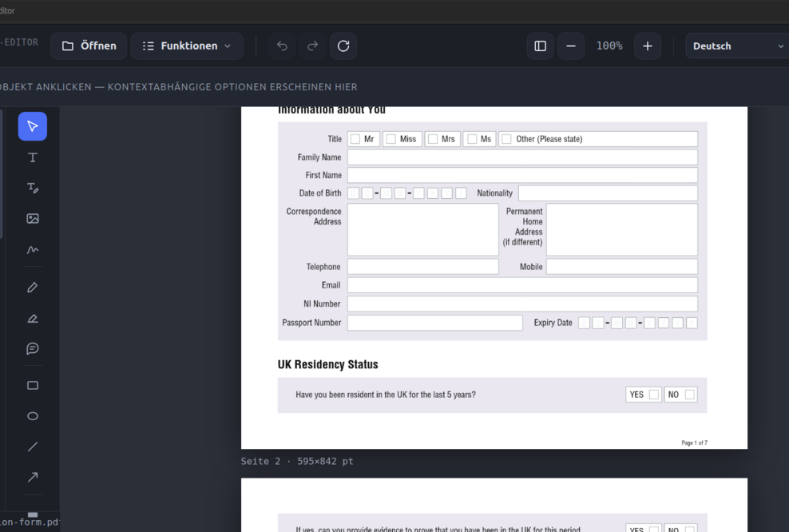Image resolution: width=789 pixels, height=532 pixels.
Task: Click the Correspondence Address box
Action: point(422,229)
